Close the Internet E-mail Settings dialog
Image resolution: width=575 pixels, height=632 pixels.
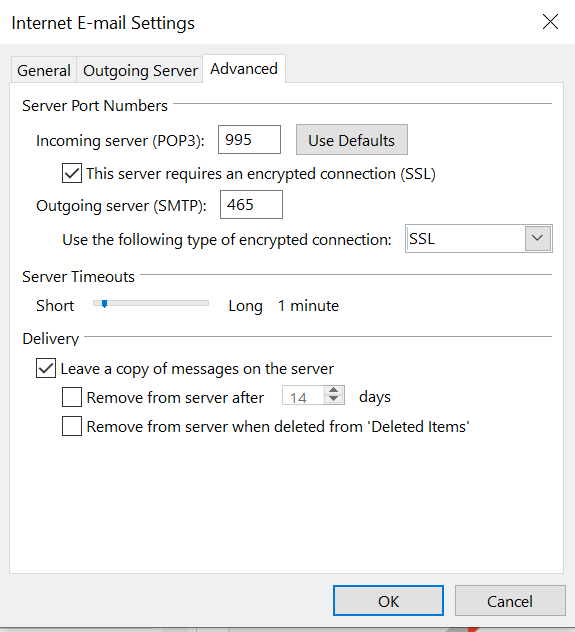(550, 22)
